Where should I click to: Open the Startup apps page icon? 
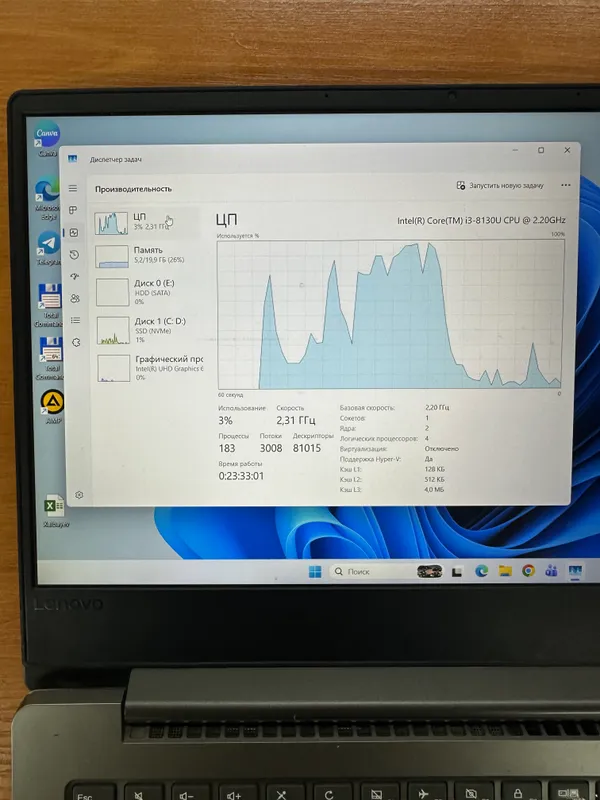pyautogui.click(x=75, y=277)
